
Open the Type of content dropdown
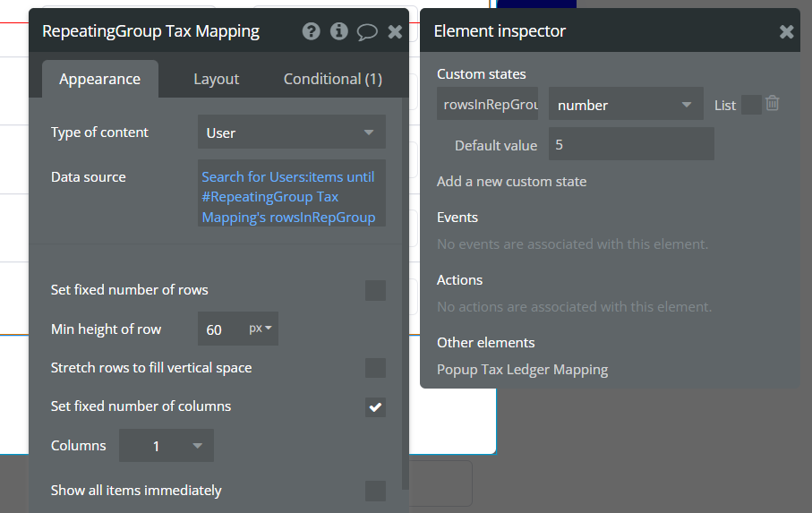pos(291,133)
